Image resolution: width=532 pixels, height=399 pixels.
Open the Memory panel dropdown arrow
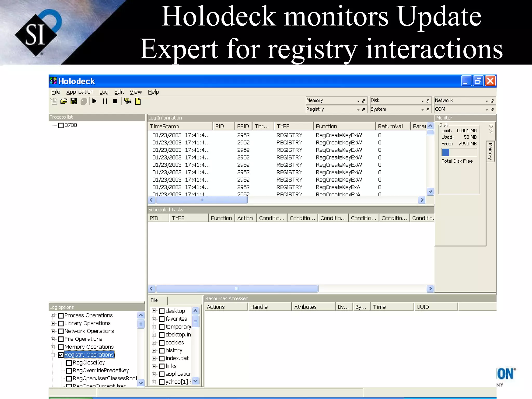pos(358,101)
